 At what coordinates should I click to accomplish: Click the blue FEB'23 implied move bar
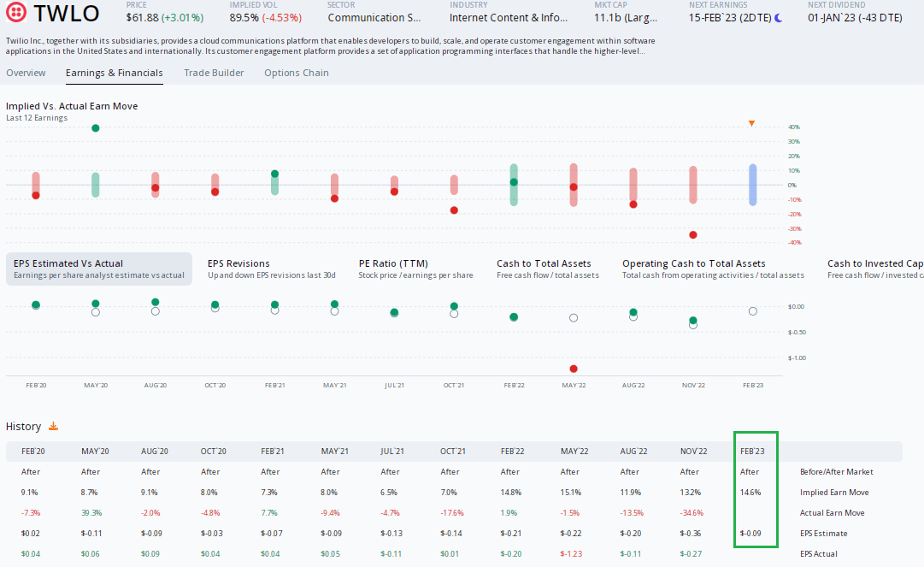click(x=752, y=185)
